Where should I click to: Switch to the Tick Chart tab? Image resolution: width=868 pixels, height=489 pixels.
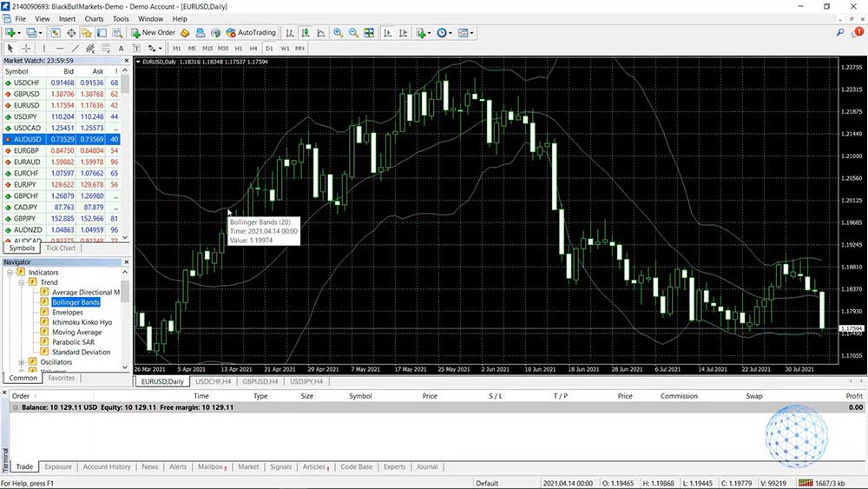point(61,248)
